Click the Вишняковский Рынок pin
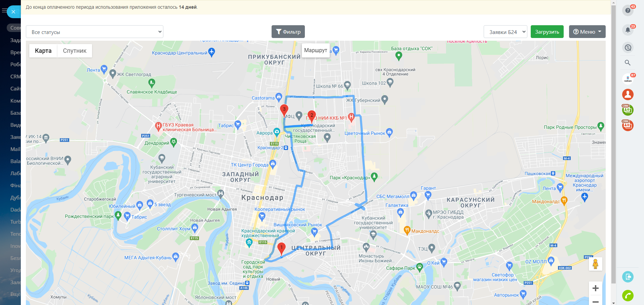The width and height of the screenshot is (644, 305). click(x=314, y=232)
